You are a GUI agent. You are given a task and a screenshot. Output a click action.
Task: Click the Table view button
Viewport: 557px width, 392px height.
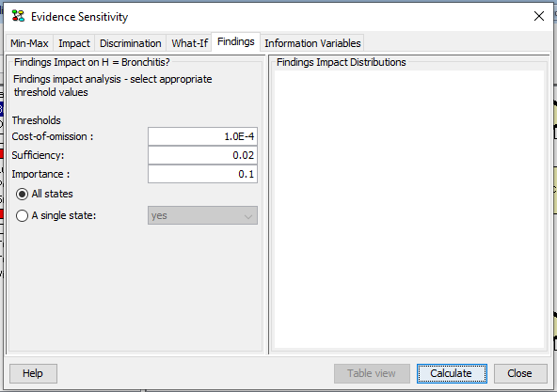(x=372, y=373)
